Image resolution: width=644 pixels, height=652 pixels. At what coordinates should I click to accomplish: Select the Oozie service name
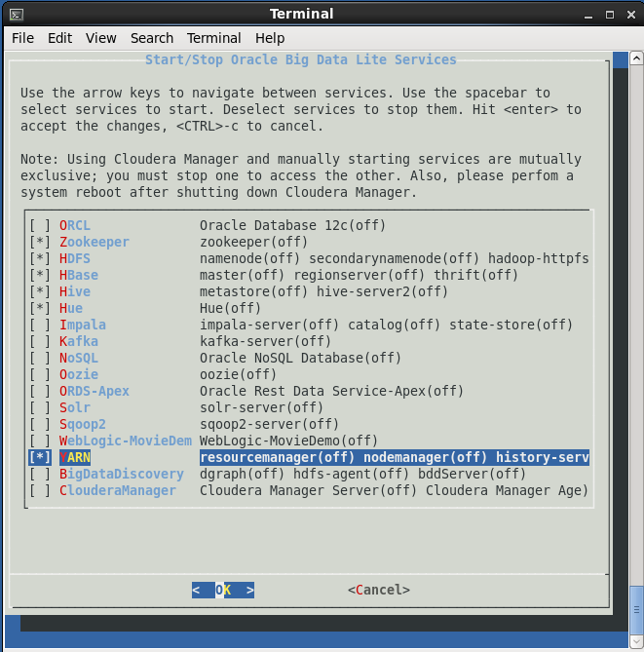[79, 374]
